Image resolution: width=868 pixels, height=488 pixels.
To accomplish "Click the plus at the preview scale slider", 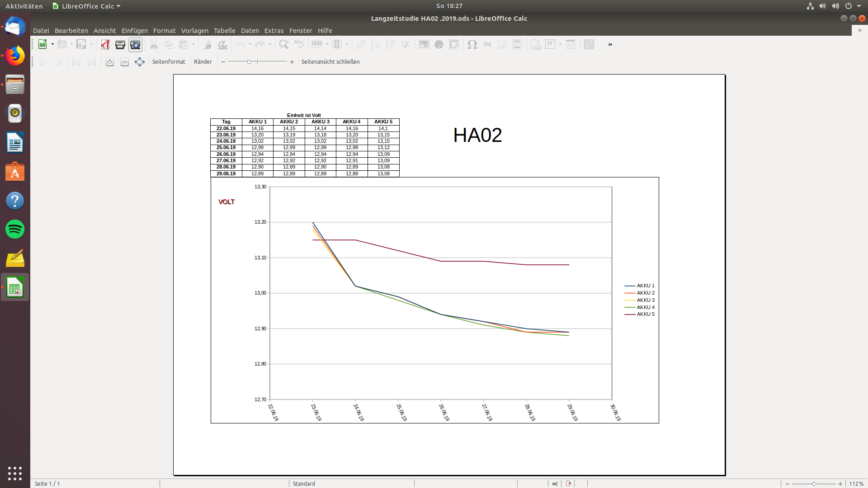I will [292, 62].
